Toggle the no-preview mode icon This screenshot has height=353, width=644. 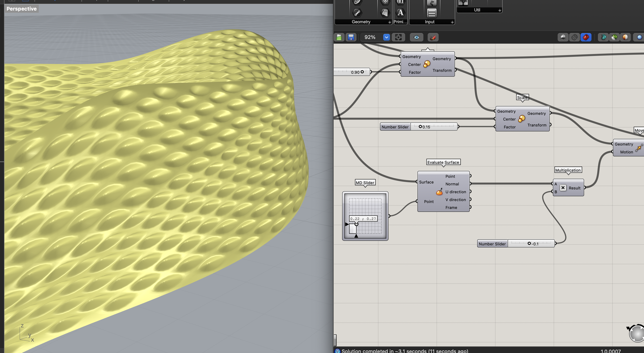[563, 37]
